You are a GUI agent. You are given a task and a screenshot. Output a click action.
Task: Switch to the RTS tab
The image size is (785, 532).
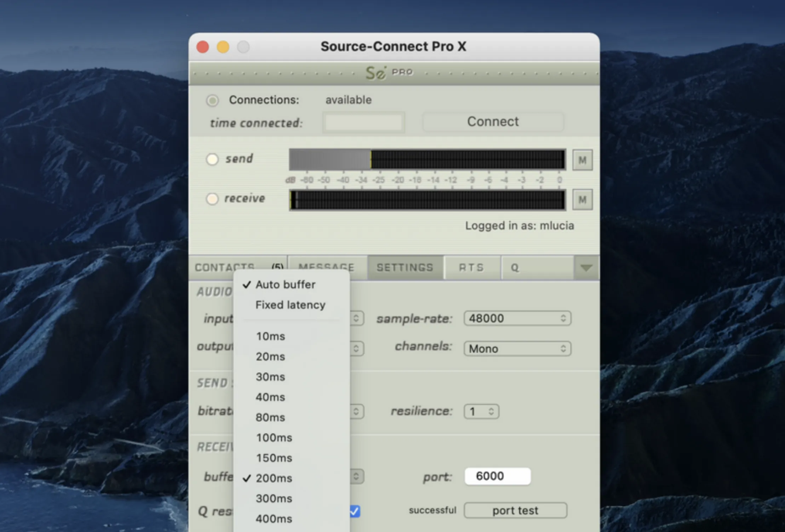(472, 267)
